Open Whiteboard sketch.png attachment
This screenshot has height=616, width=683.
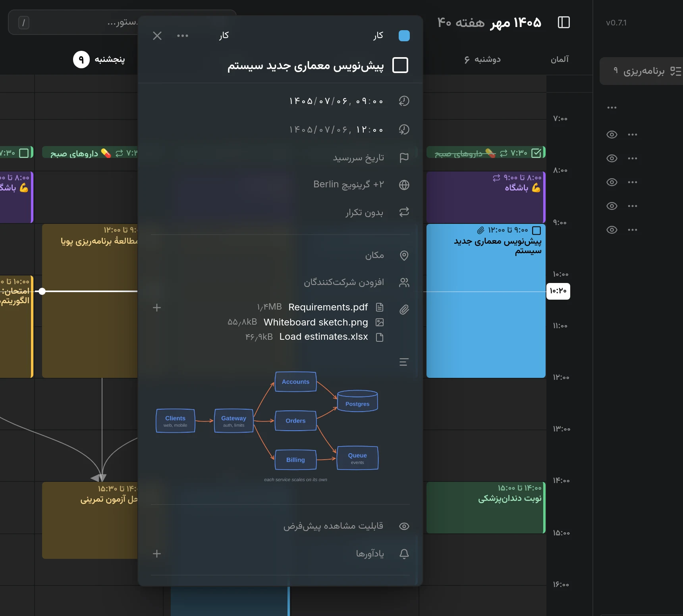pos(316,322)
